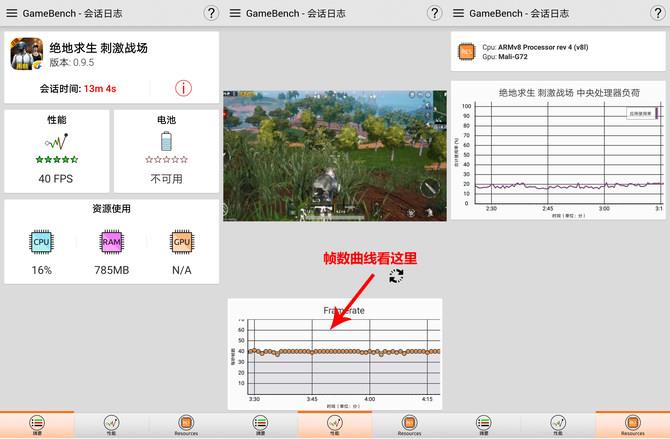The image size is (670, 439).
Task: Click the PUBG game app icon
Action: (25, 55)
